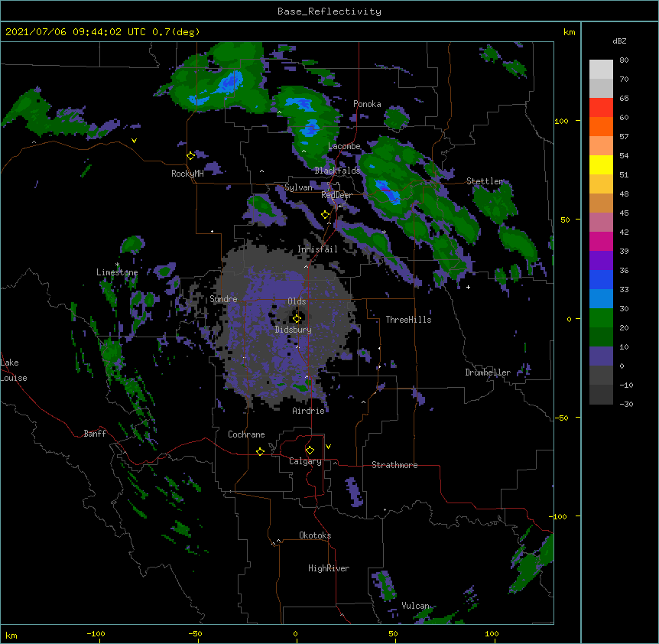
Task: Click the Cochrane city label
Action: click(246, 434)
